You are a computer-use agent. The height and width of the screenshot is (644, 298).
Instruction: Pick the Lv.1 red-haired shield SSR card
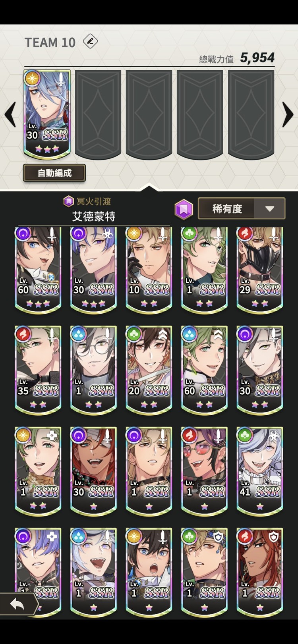pos(260,572)
